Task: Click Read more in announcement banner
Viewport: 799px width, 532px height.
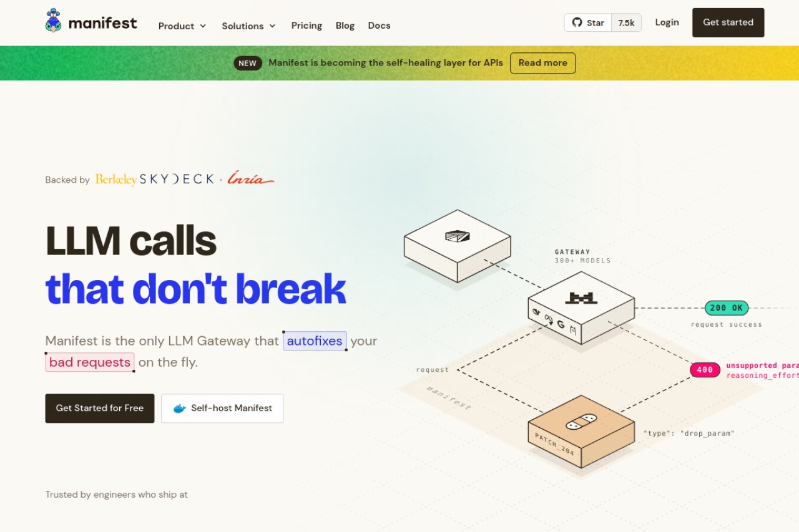Action: point(542,63)
